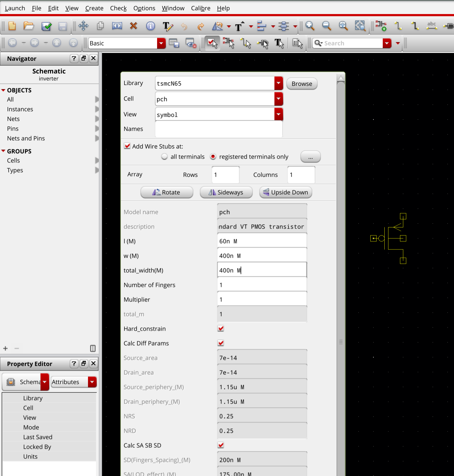Collapse the OBJECTS tree section
Screen dimensions: 454x476
point(3,90)
